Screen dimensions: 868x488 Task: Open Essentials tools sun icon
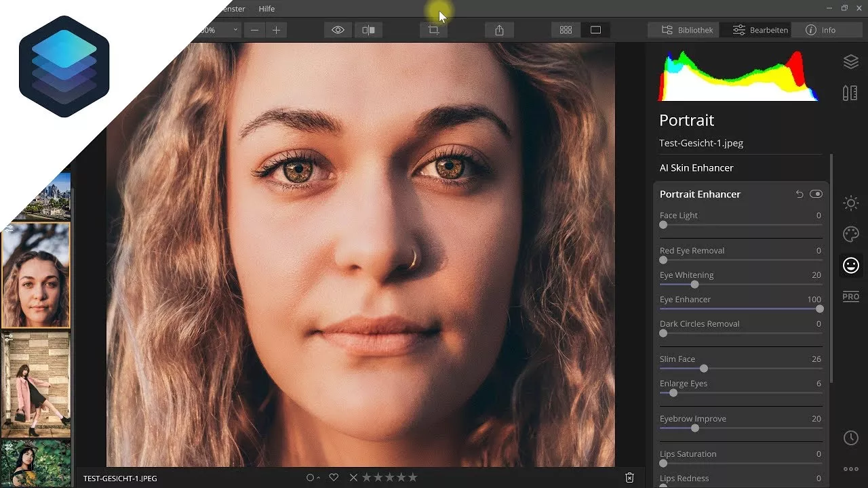850,203
